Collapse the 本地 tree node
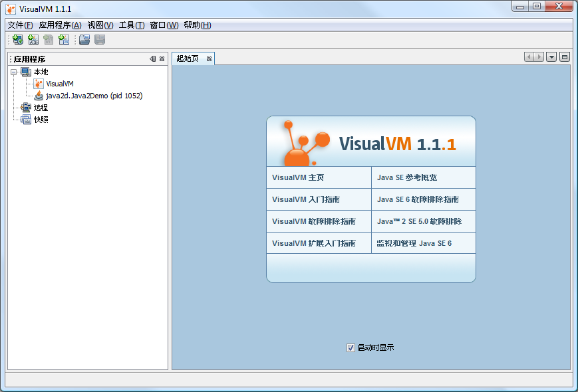Image resolution: width=578 pixels, height=392 pixels. [13, 72]
